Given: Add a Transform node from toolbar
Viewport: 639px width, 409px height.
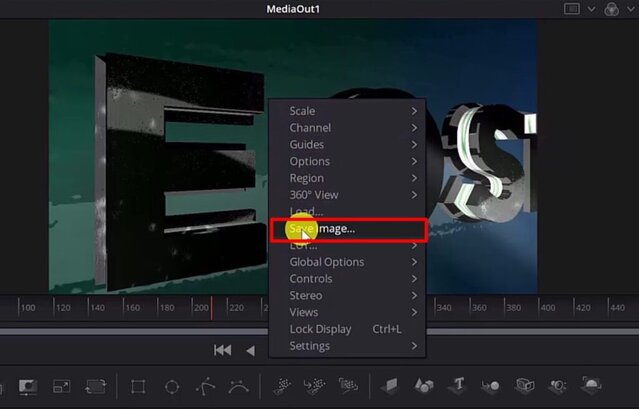Looking at the screenshot, I should point(96,386).
